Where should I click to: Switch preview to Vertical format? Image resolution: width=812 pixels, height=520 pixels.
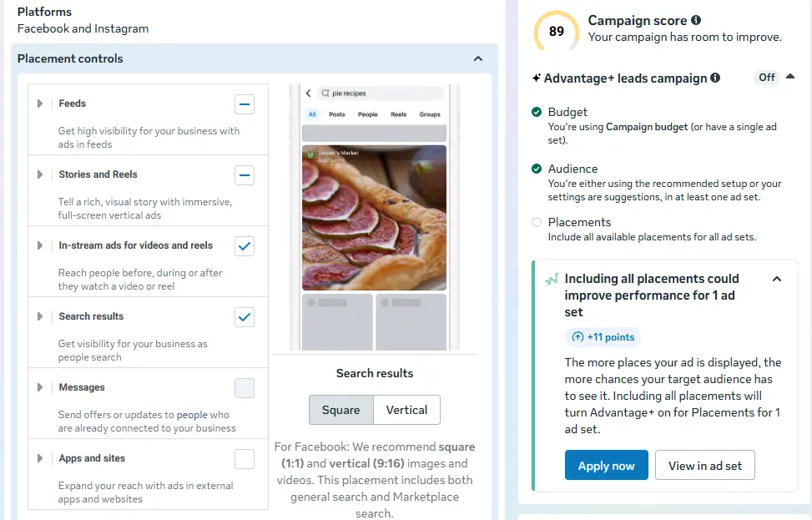406,410
